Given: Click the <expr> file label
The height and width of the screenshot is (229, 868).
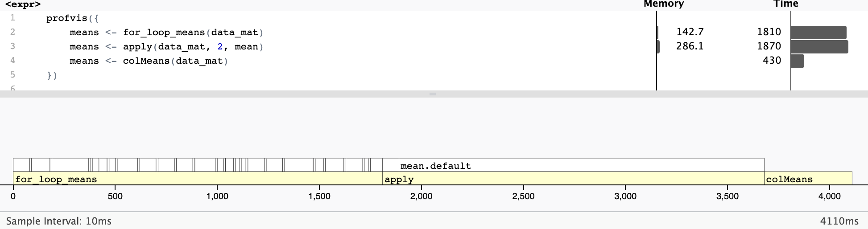Looking at the screenshot, I should tap(23, 4).
